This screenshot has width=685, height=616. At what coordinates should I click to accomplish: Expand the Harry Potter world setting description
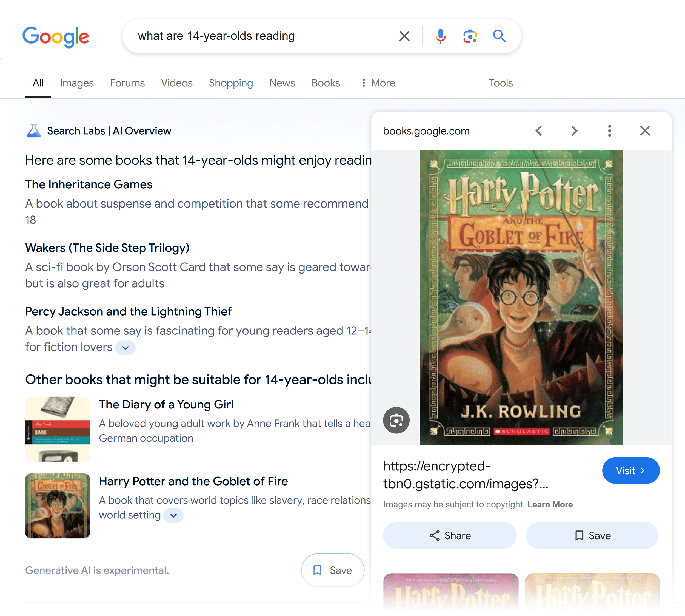173,515
